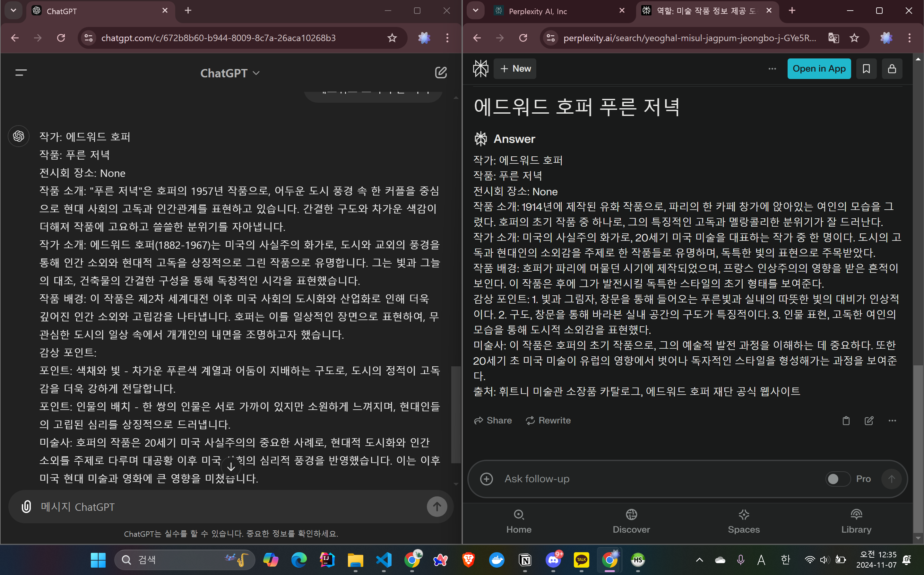Copy the Perplexity answer to clipboard
The height and width of the screenshot is (575, 924).
point(846,421)
